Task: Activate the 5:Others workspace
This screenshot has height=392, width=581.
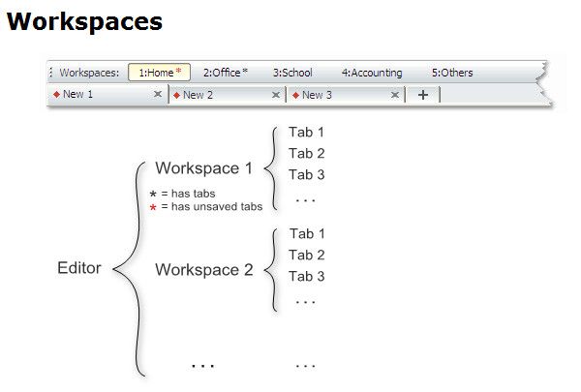Action: click(x=452, y=73)
